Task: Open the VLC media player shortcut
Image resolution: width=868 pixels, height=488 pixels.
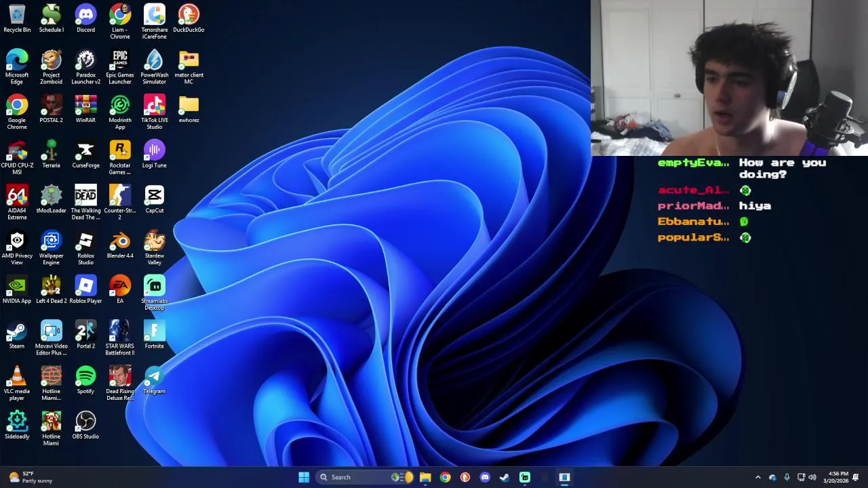Action: point(17,384)
